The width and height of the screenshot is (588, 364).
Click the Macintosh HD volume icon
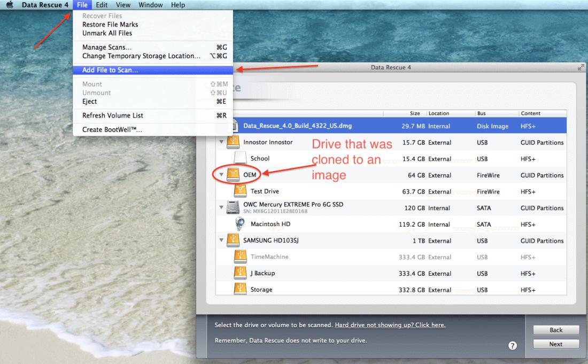point(241,224)
